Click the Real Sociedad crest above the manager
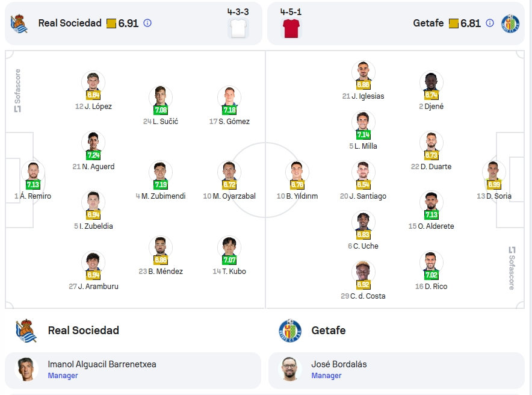This screenshot has height=395, width=532. 26,331
